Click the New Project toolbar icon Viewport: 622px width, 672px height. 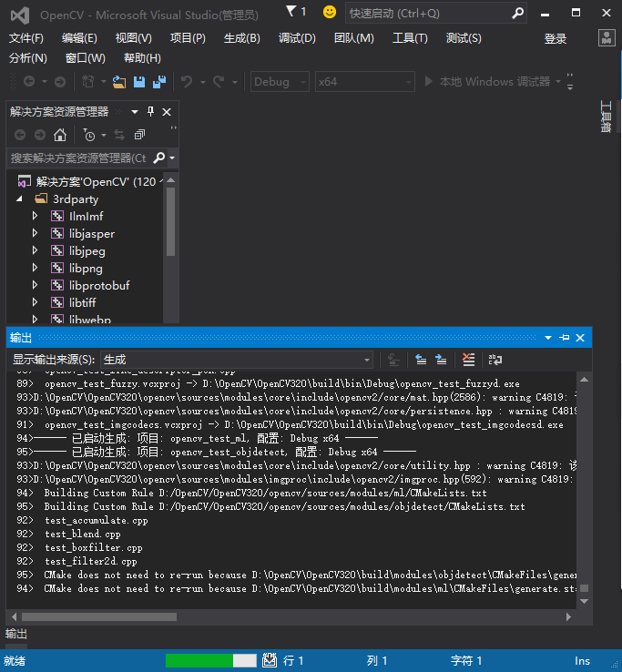coord(87,81)
